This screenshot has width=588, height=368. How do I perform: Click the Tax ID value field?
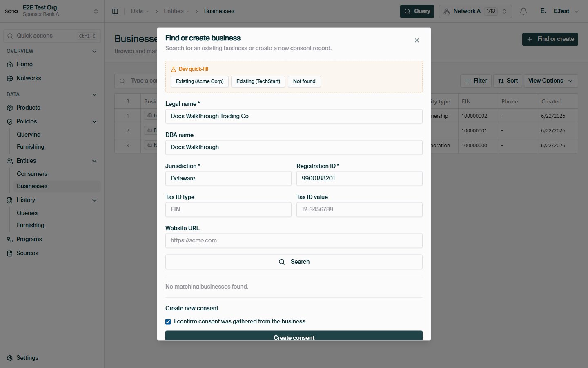pos(359,210)
